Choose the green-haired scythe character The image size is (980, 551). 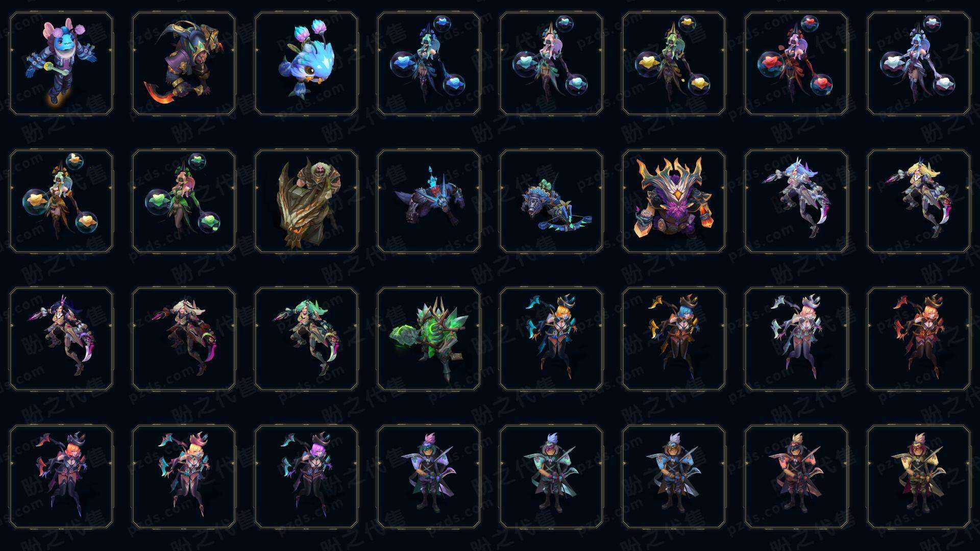[306, 339]
